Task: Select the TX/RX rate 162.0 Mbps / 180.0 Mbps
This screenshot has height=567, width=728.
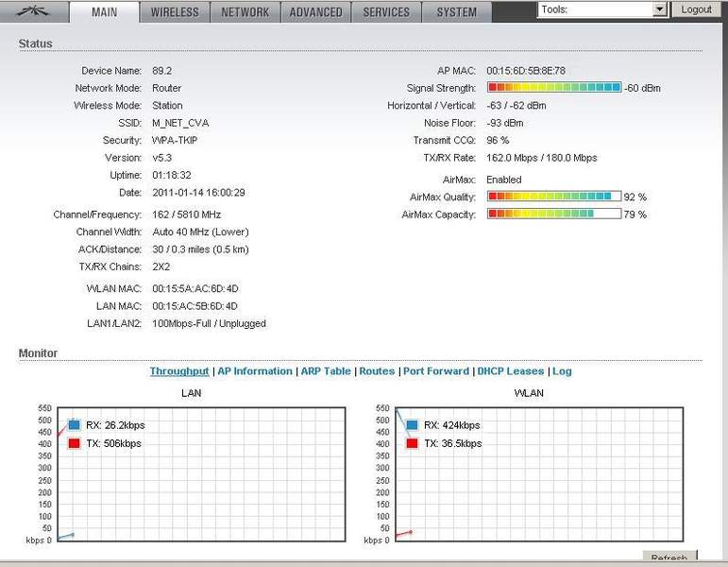Action: tap(542, 158)
